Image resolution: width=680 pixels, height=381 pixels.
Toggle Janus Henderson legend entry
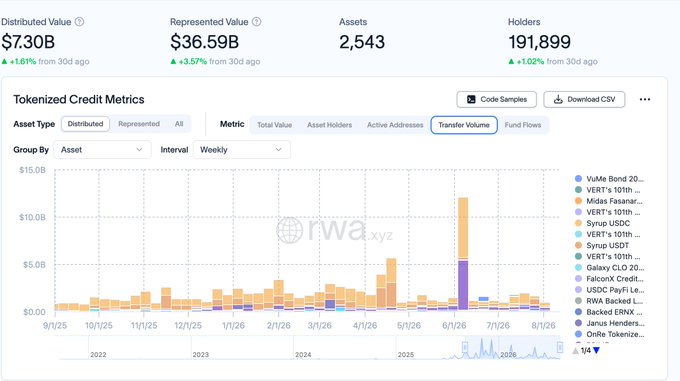pyautogui.click(x=609, y=323)
